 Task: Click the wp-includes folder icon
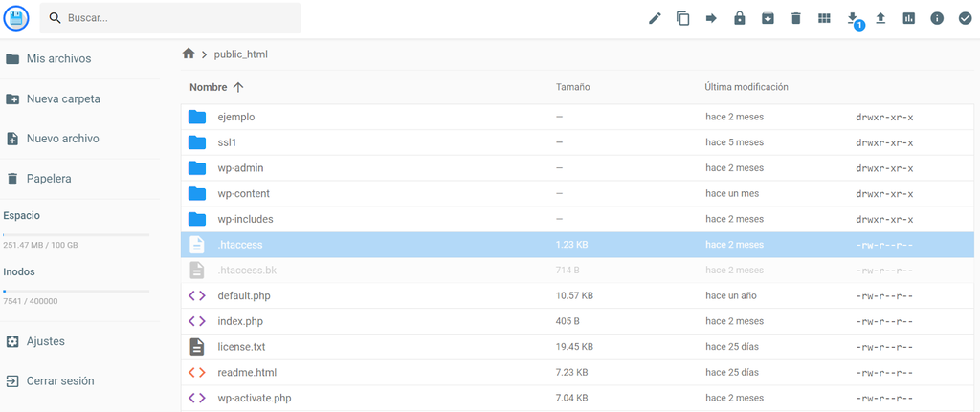(197, 219)
